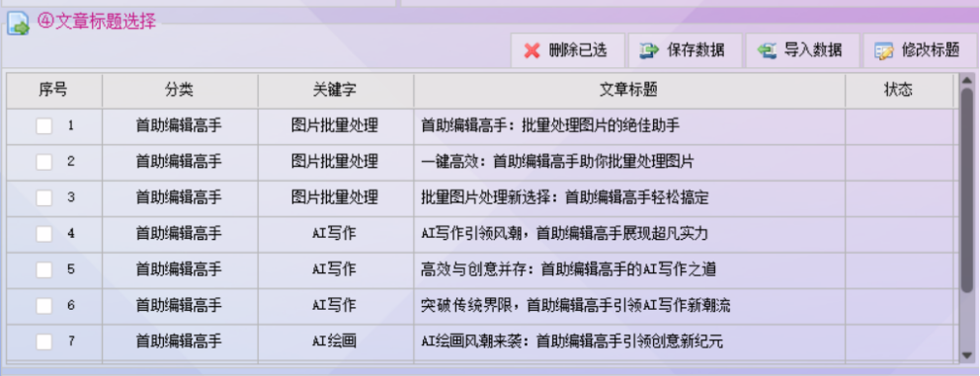Click category 首助编辑高手 in row 4

pyautogui.click(x=179, y=234)
